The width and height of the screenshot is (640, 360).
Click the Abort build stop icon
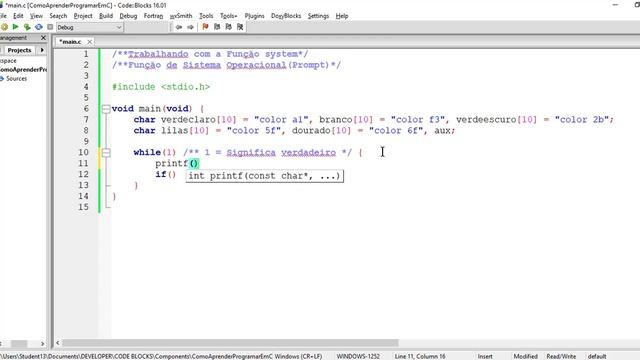click(50, 27)
